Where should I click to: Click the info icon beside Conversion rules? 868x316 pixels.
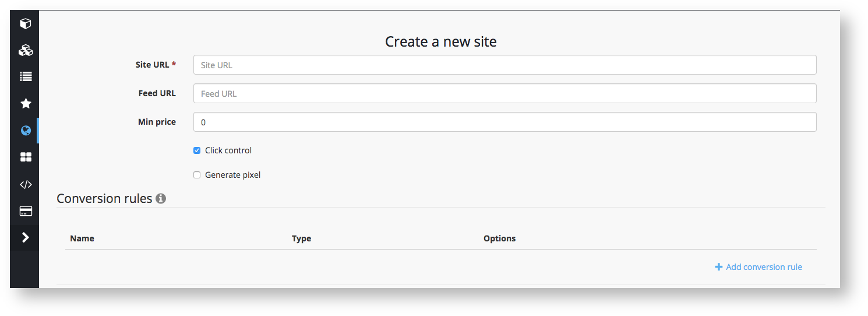(161, 199)
